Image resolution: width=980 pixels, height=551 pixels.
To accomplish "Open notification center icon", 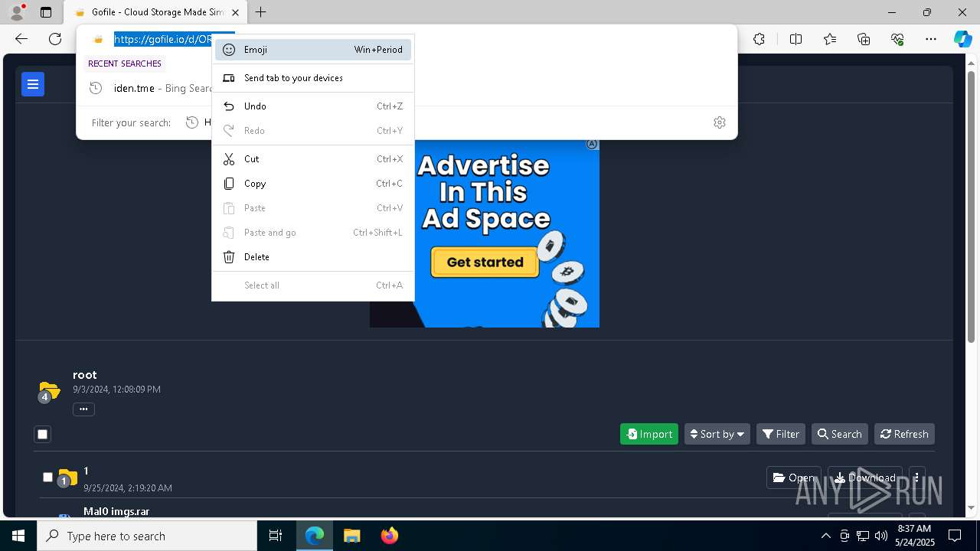I will point(955,536).
